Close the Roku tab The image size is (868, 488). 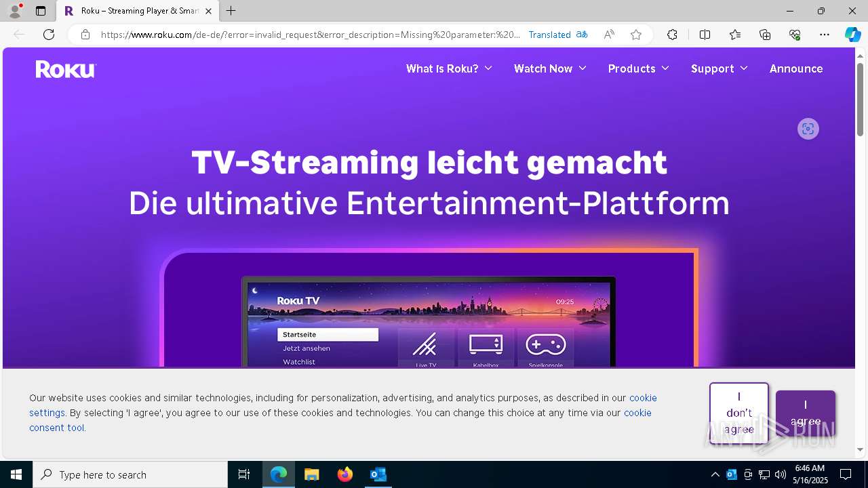pos(209,11)
